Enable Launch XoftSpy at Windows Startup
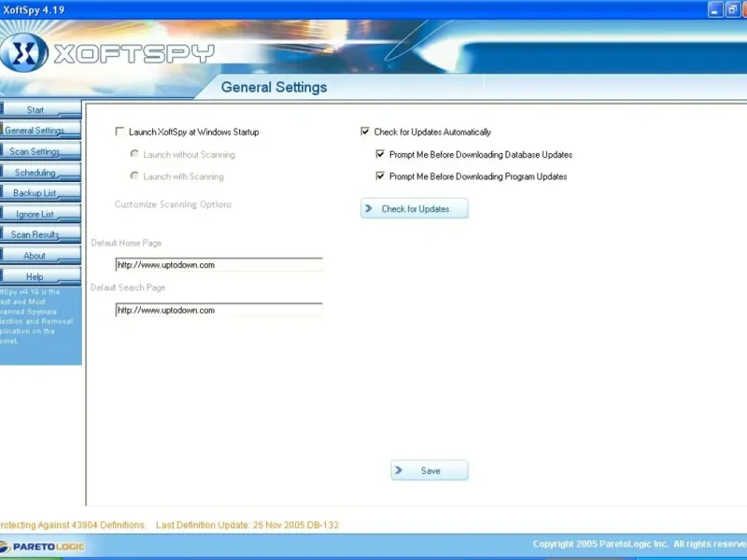 pyautogui.click(x=120, y=132)
